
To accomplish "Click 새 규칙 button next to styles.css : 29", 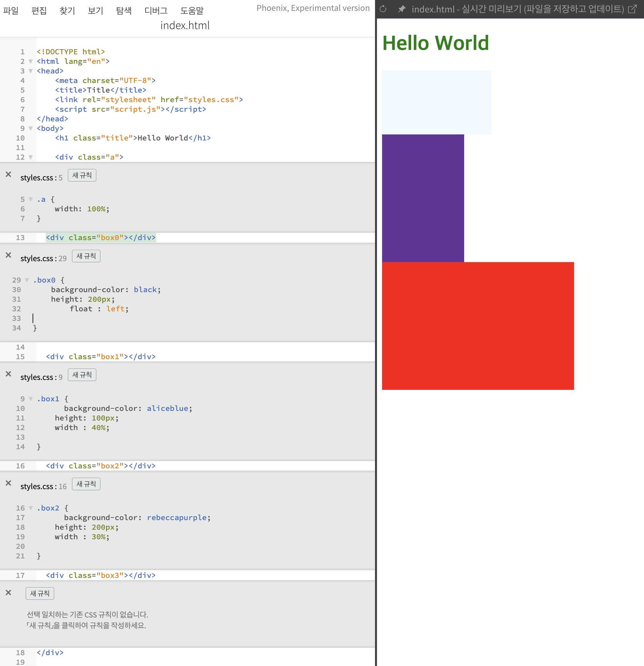I will [x=86, y=256].
